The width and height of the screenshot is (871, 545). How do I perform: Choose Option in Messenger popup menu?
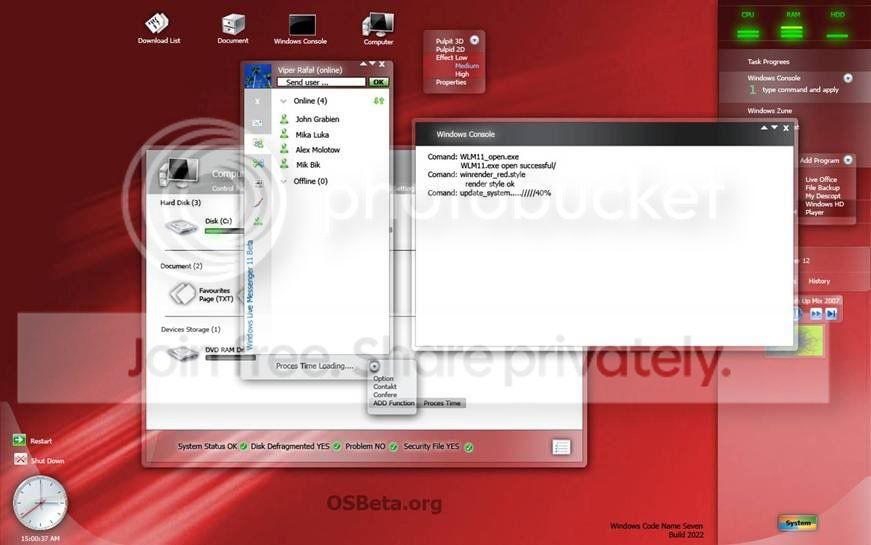pos(383,378)
